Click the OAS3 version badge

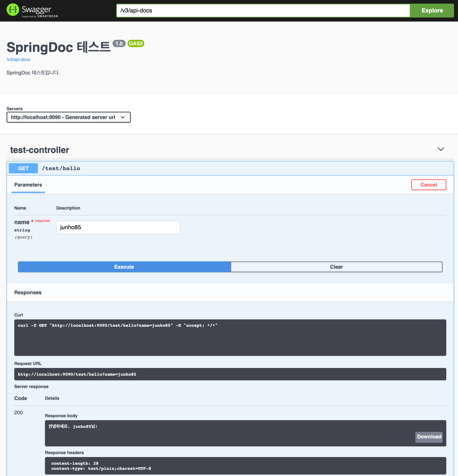pyautogui.click(x=136, y=43)
